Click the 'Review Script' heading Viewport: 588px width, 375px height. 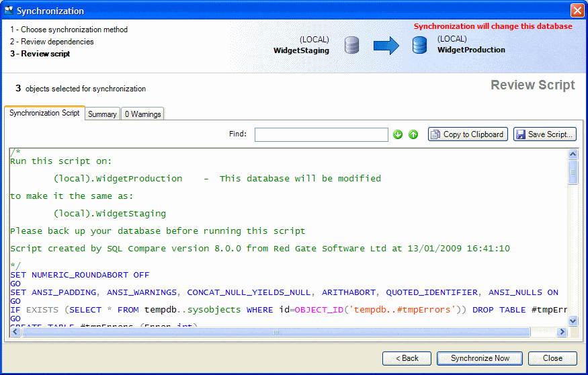pyautogui.click(x=532, y=85)
